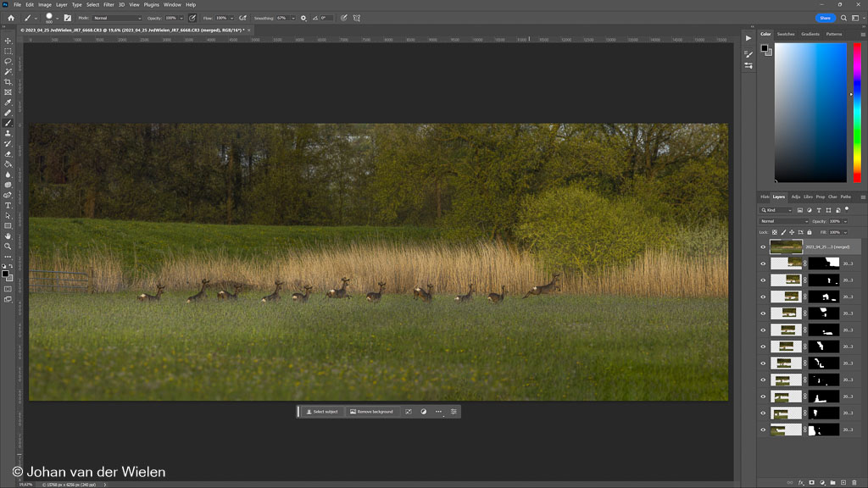This screenshot has width=868, height=488.
Task: Click the hue spectrum slider bar
Action: click(x=857, y=112)
